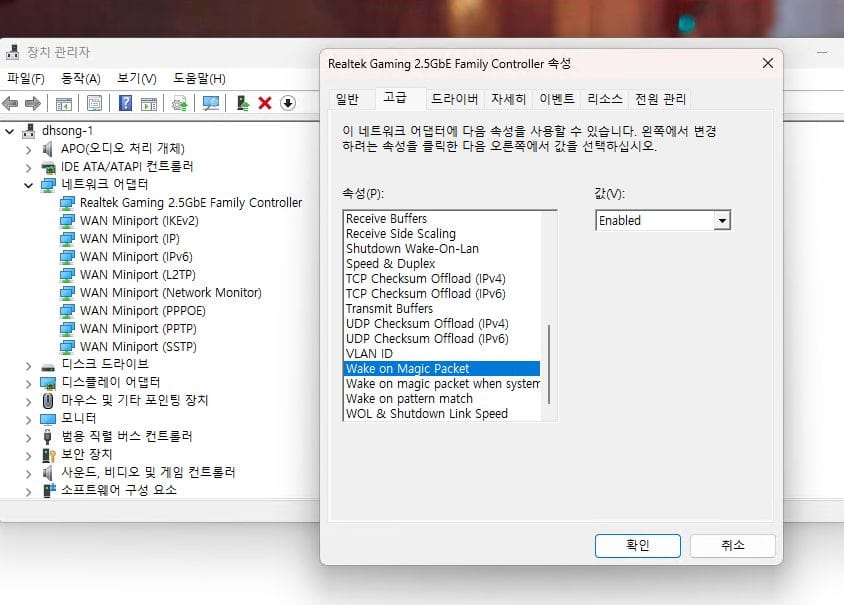
Task: Expand the 모니터 node
Action: (x=29, y=420)
